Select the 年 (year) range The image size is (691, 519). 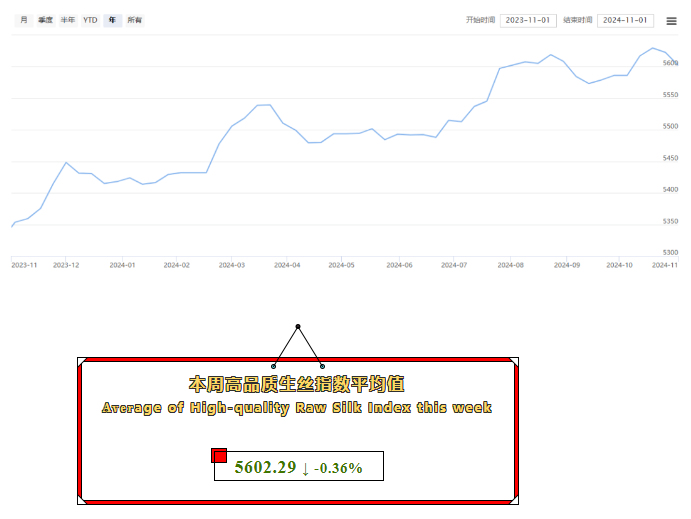112,20
